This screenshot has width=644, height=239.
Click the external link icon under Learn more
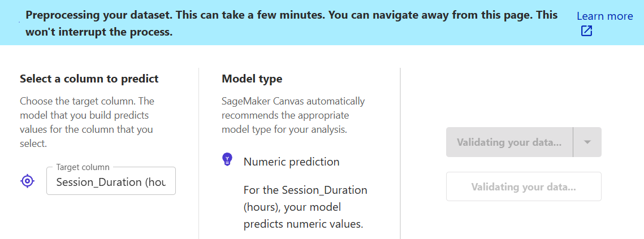[x=586, y=31]
